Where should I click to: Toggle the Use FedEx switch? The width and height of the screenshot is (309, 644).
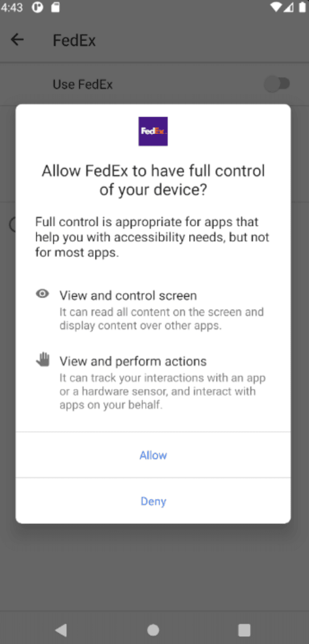[277, 84]
